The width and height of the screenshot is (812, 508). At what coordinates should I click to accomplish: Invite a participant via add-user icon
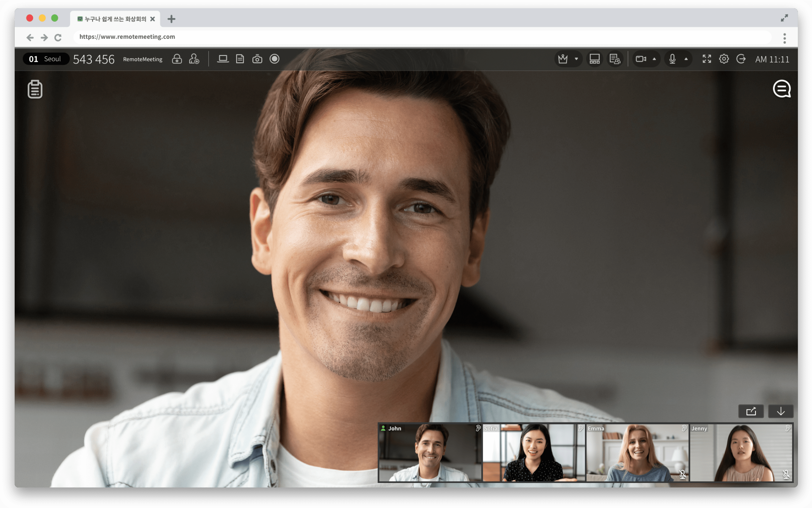194,59
